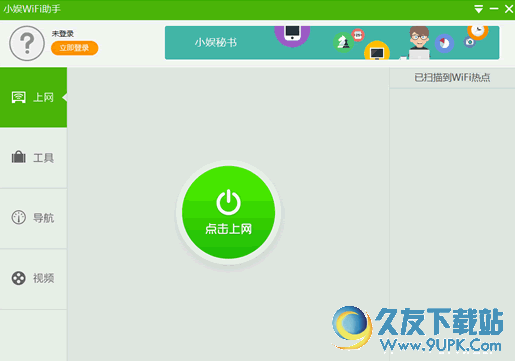The height and width of the screenshot is (361, 515).
Task: Click the 已扫描到WiFi热点 panel header
Action: click(x=452, y=78)
